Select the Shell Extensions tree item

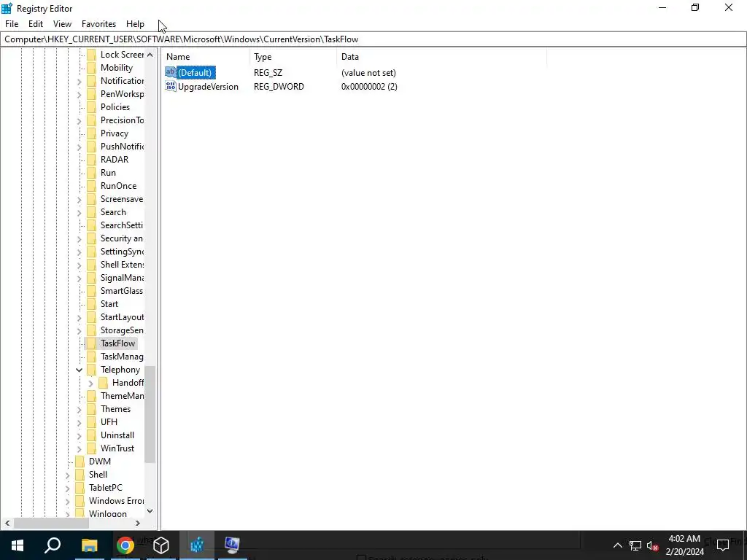(x=122, y=265)
